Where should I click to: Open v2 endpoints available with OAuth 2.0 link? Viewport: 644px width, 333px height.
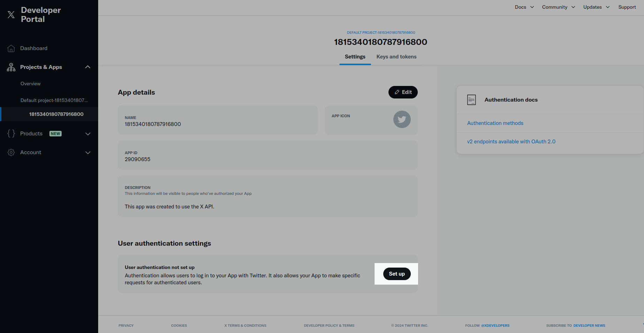point(511,142)
